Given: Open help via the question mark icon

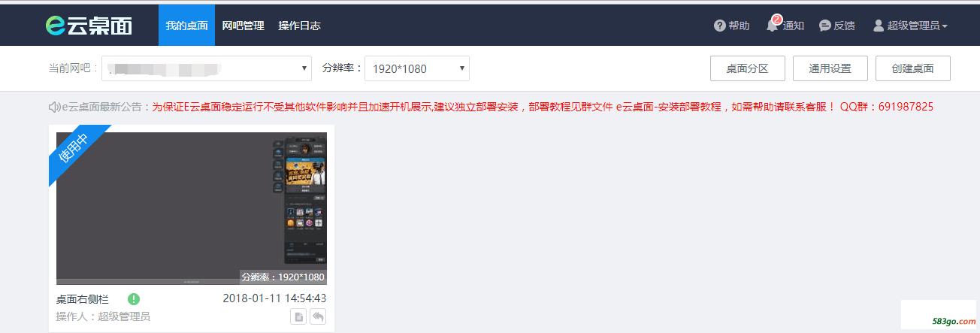Looking at the screenshot, I should tap(720, 26).
